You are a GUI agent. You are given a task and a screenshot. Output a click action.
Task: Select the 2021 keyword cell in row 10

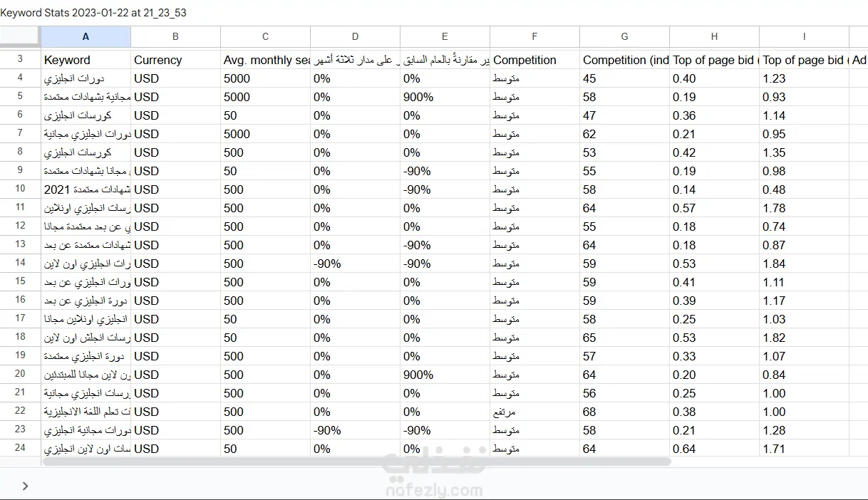click(x=86, y=189)
